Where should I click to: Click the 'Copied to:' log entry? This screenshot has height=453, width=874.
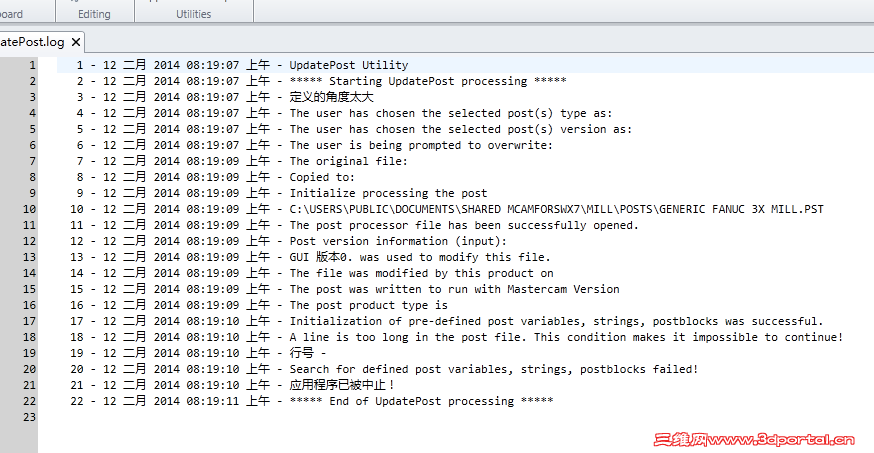point(322,177)
